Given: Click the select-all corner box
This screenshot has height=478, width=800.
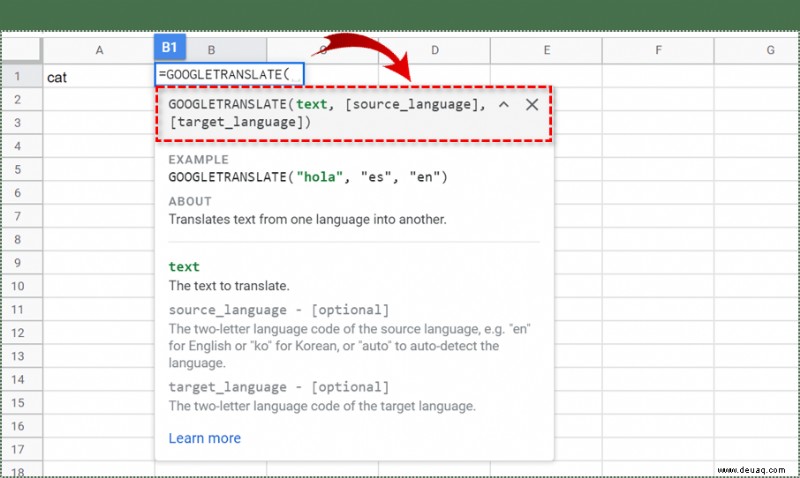Looking at the screenshot, I should (x=21, y=49).
